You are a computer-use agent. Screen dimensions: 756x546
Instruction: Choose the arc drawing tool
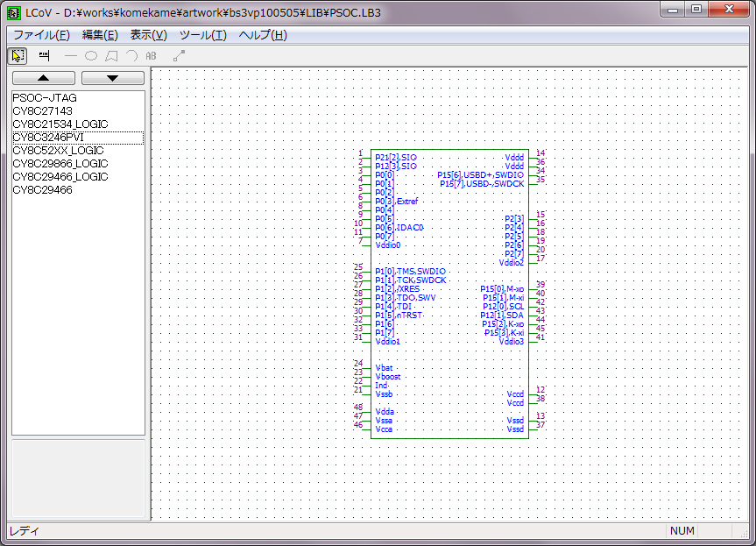(x=131, y=56)
